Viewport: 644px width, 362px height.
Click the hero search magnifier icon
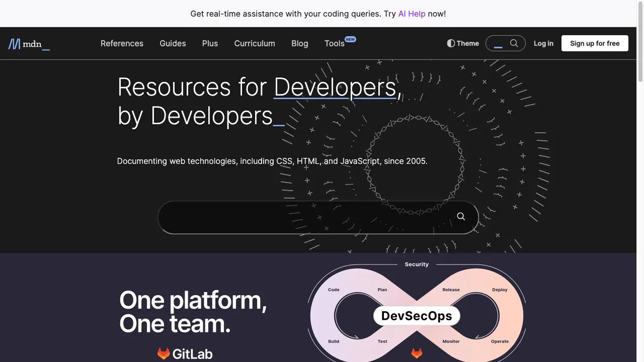point(461,216)
